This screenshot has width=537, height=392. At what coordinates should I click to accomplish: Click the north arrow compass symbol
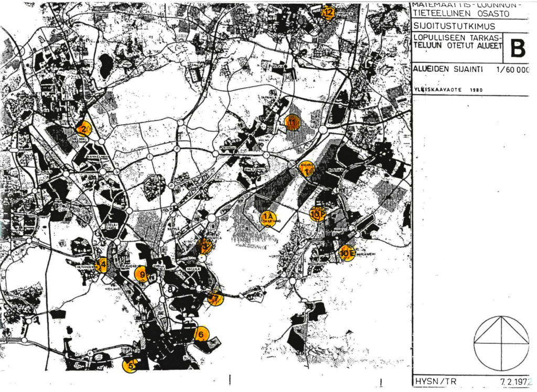pos(501,344)
